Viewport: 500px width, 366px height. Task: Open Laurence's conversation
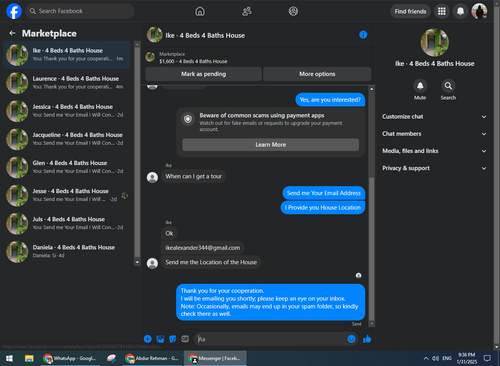coord(68,83)
